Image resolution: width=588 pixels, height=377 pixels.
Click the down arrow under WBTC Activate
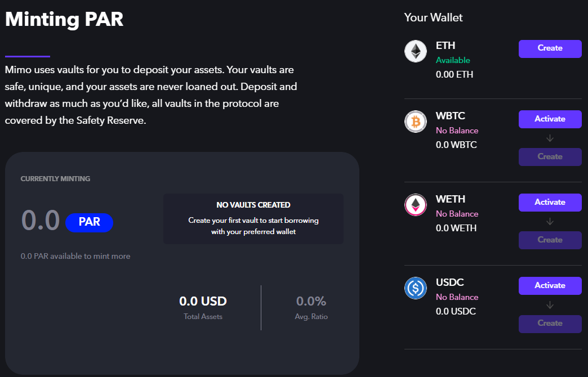click(550, 138)
